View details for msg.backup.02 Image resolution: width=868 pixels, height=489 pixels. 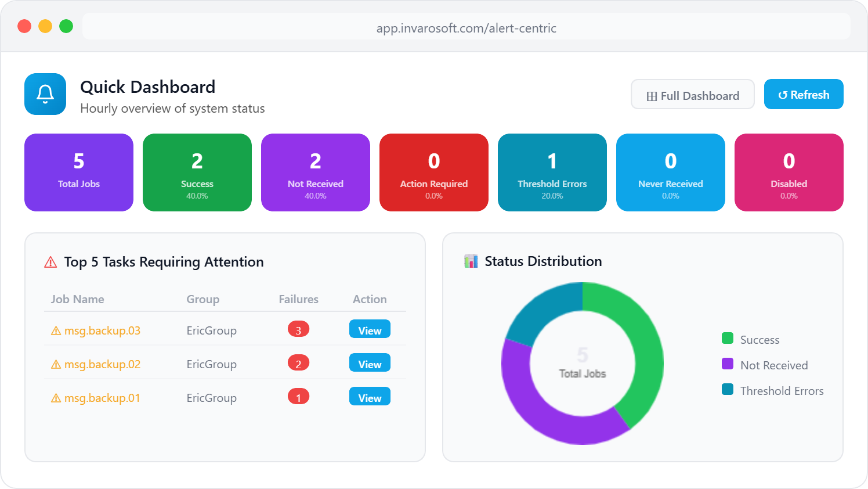coord(370,363)
